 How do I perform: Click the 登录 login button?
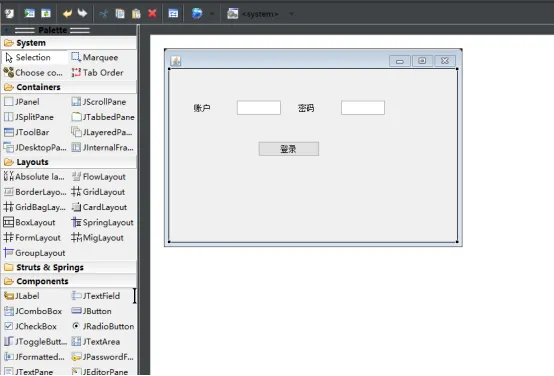[289, 149]
